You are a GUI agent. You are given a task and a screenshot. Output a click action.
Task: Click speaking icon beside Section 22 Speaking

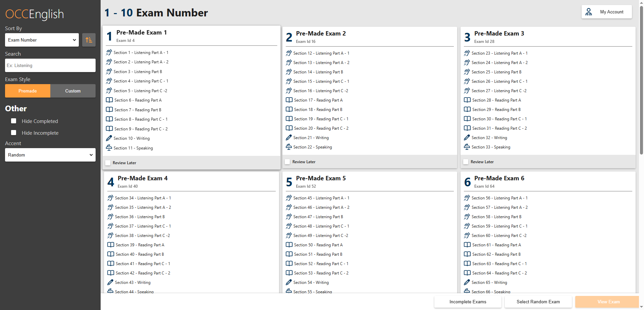point(289,147)
